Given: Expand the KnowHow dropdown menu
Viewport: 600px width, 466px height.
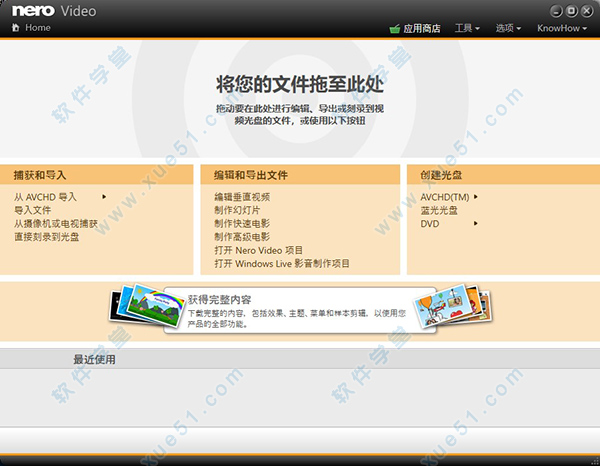Looking at the screenshot, I should (x=561, y=29).
